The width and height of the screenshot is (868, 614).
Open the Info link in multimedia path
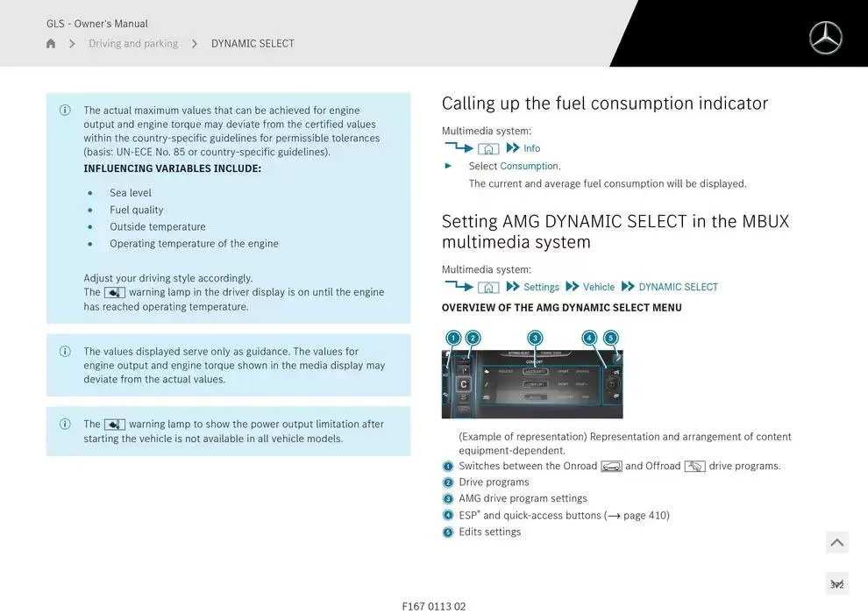click(531, 148)
